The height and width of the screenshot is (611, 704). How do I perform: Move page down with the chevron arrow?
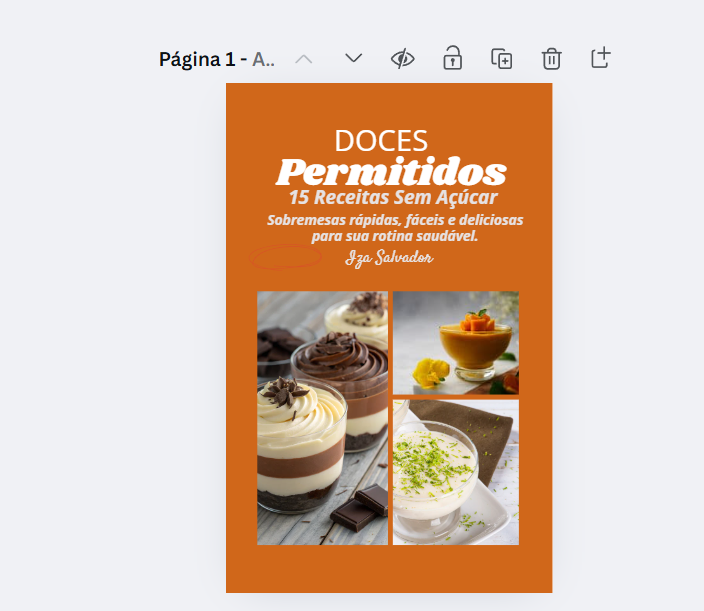click(353, 58)
